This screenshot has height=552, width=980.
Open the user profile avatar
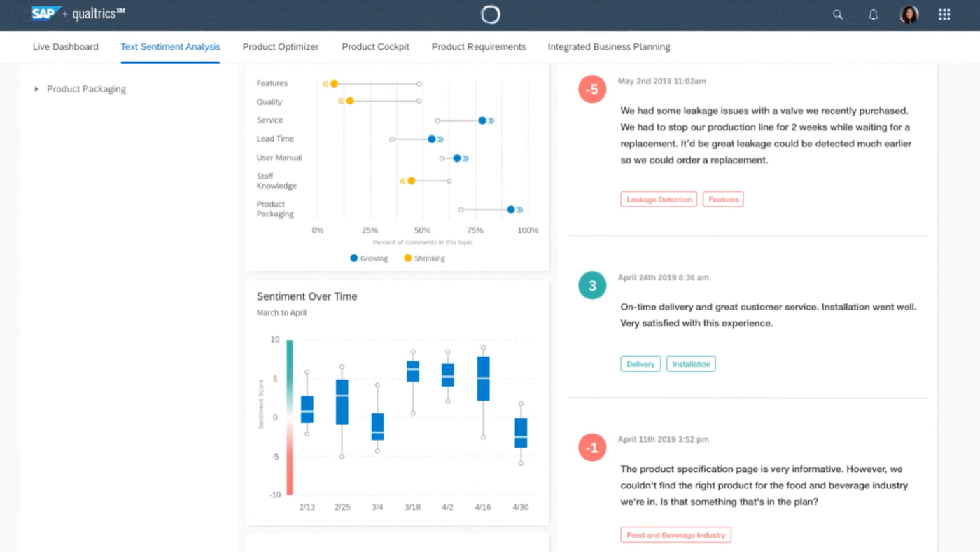click(909, 15)
